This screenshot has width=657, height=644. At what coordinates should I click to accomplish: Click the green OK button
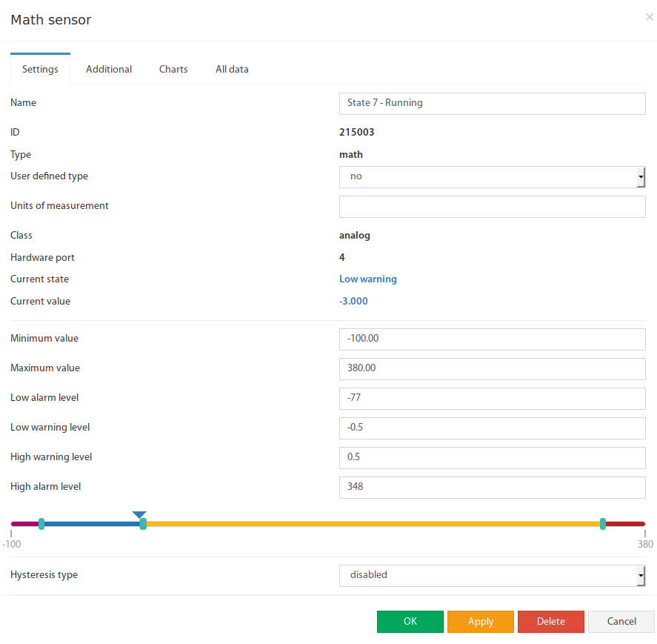410,621
